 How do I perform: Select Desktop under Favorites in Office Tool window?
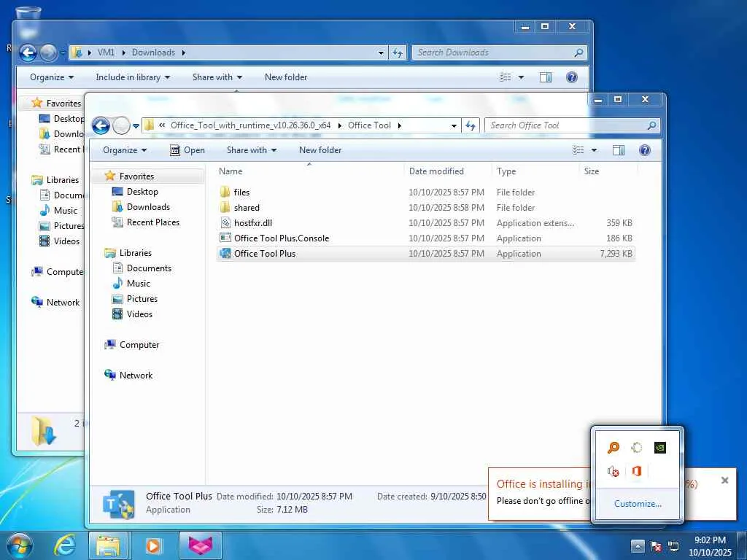[x=142, y=192]
